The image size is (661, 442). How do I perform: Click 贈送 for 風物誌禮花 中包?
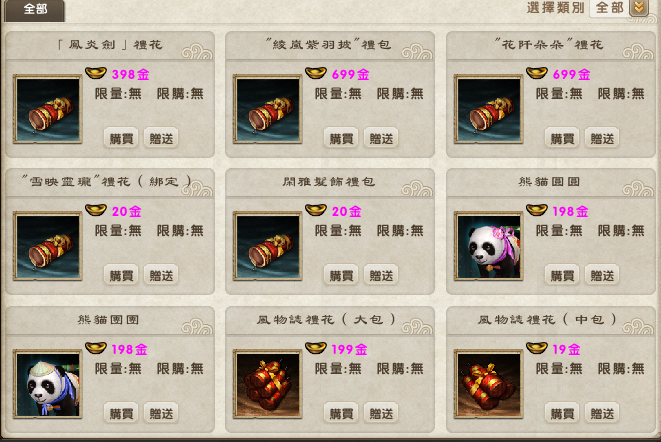(x=602, y=413)
